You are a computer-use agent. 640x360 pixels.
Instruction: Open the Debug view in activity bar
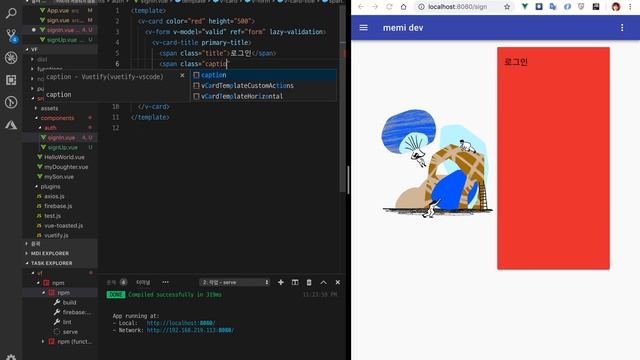click(11, 58)
